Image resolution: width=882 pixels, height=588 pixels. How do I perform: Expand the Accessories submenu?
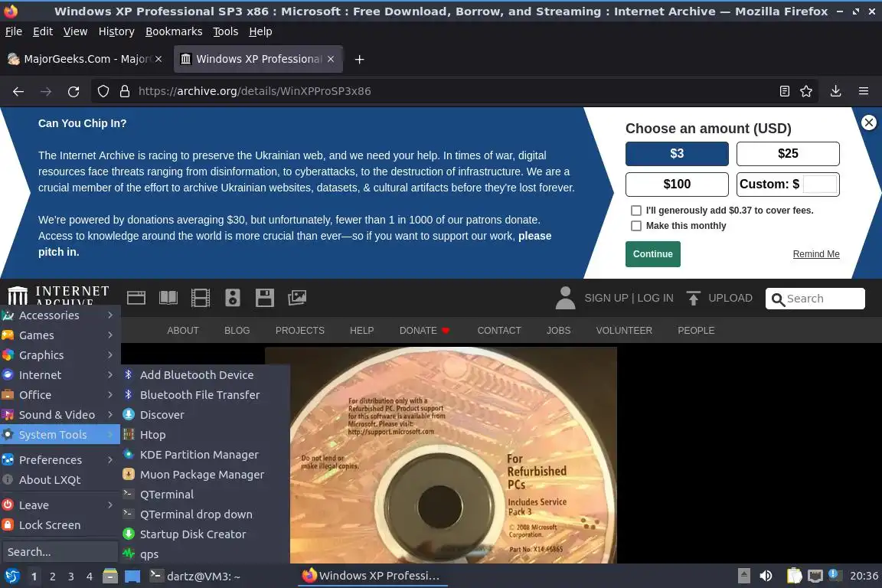60,315
